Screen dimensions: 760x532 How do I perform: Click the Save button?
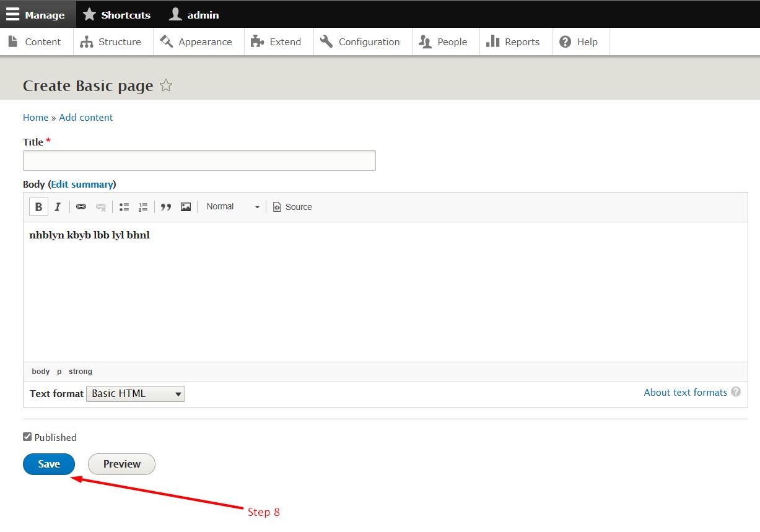(x=49, y=464)
